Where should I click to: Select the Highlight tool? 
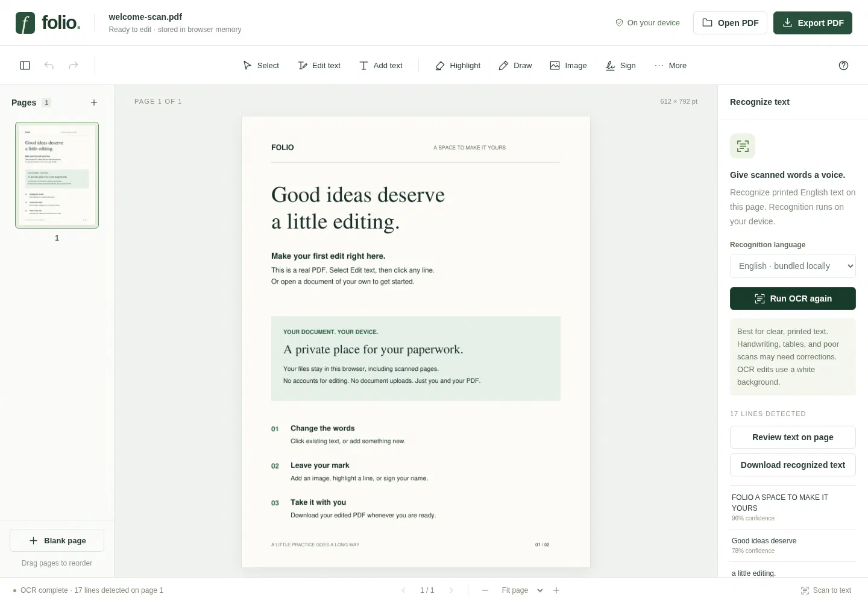(x=458, y=65)
